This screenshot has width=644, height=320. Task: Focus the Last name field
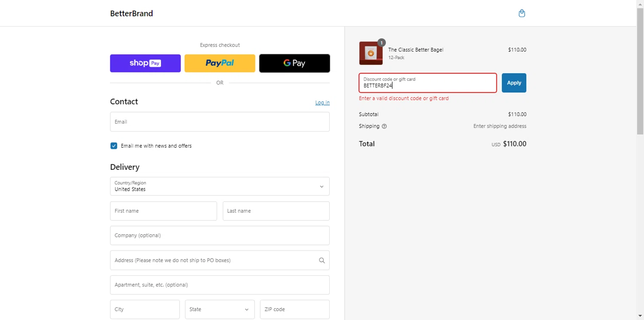(276, 211)
